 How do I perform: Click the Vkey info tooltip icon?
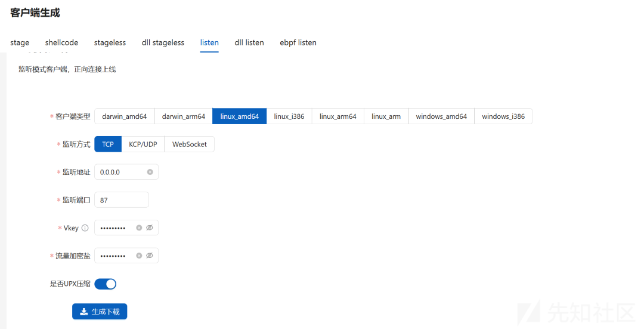pyautogui.click(x=85, y=228)
